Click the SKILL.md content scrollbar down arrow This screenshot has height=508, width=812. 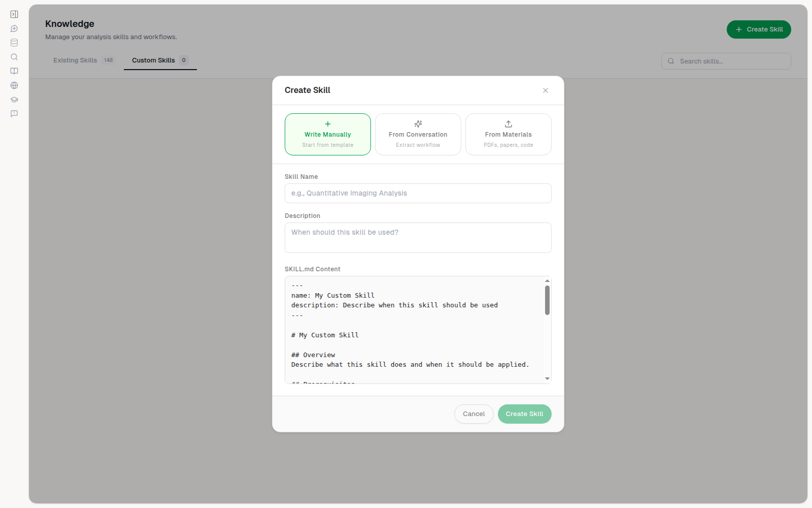547,378
